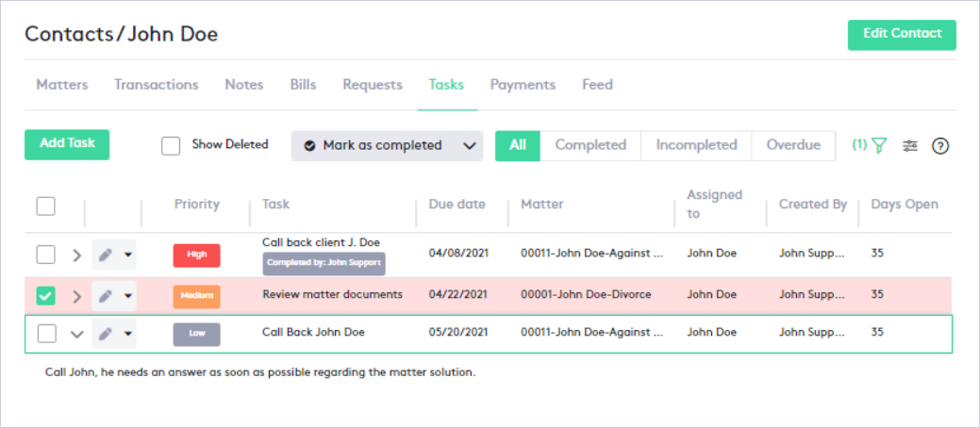
Task: Click the help question mark icon
Action: pos(939,146)
